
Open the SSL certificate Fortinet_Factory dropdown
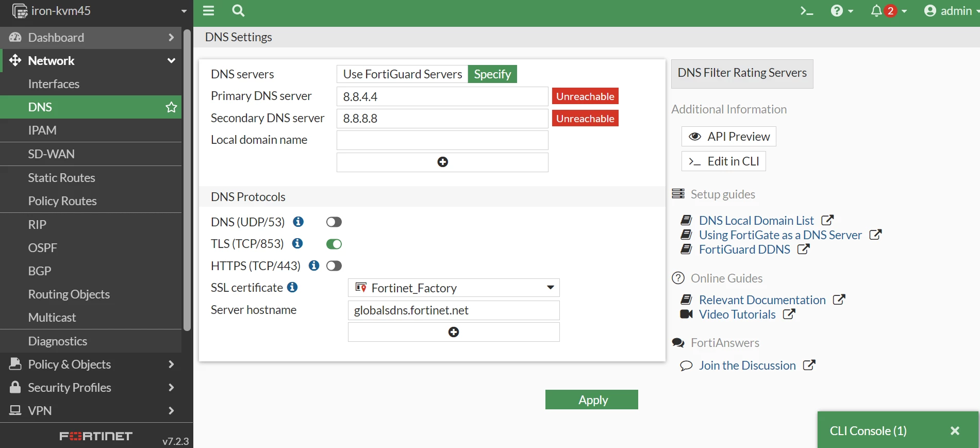454,288
